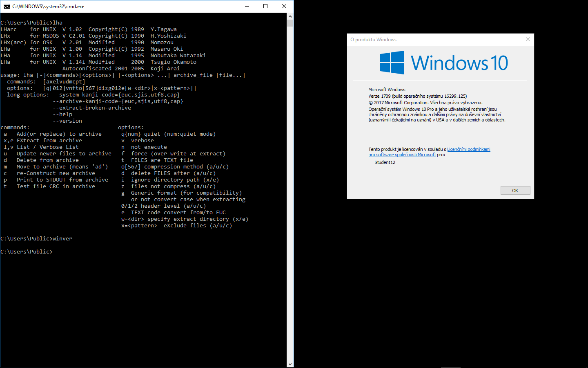Click the '--version' long option text

(x=67, y=121)
